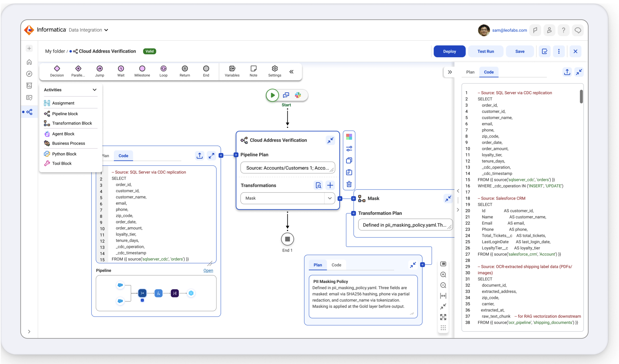Open block properties sliders icon

point(349,149)
